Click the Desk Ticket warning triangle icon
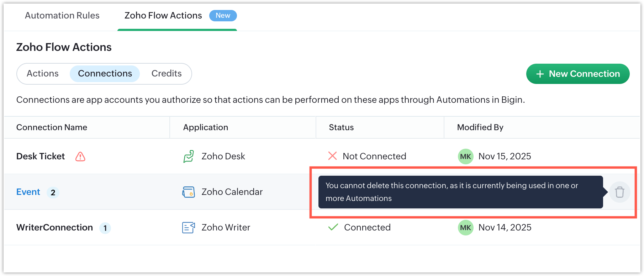This screenshot has height=276, width=644. point(80,156)
